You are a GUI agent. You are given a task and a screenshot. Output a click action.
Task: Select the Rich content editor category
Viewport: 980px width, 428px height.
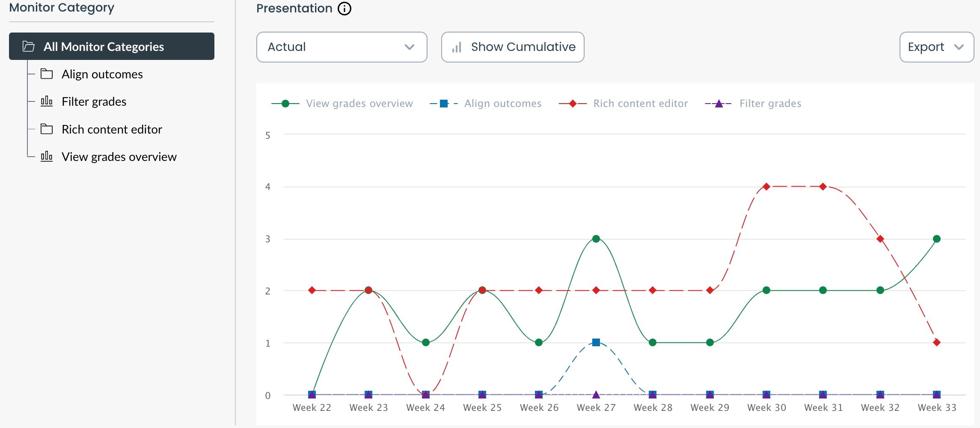tap(112, 129)
